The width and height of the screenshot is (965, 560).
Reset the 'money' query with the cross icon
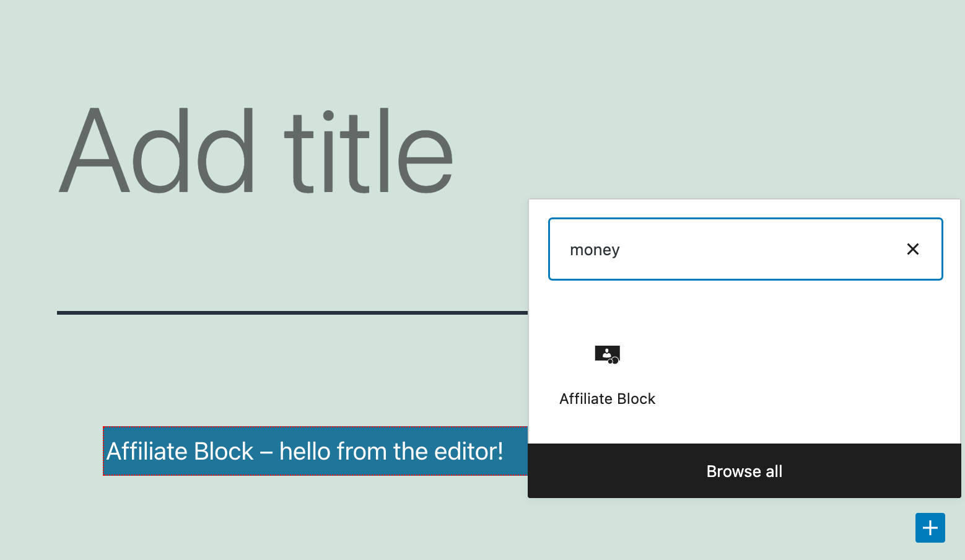pyautogui.click(x=912, y=249)
